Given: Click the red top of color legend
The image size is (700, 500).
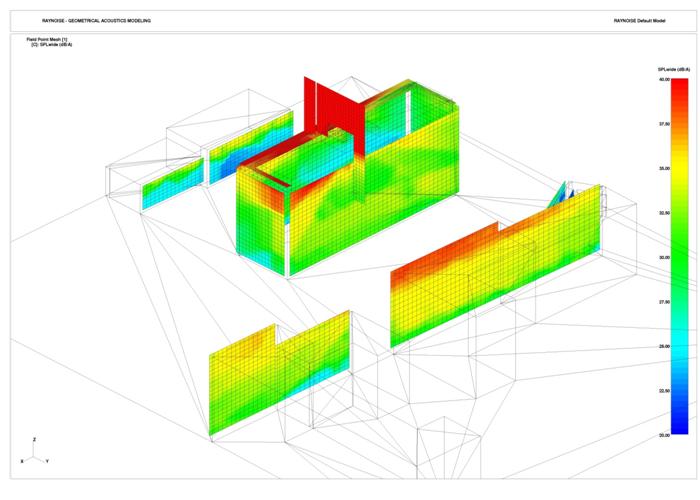Looking at the screenshot, I should click(x=680, y=84).
